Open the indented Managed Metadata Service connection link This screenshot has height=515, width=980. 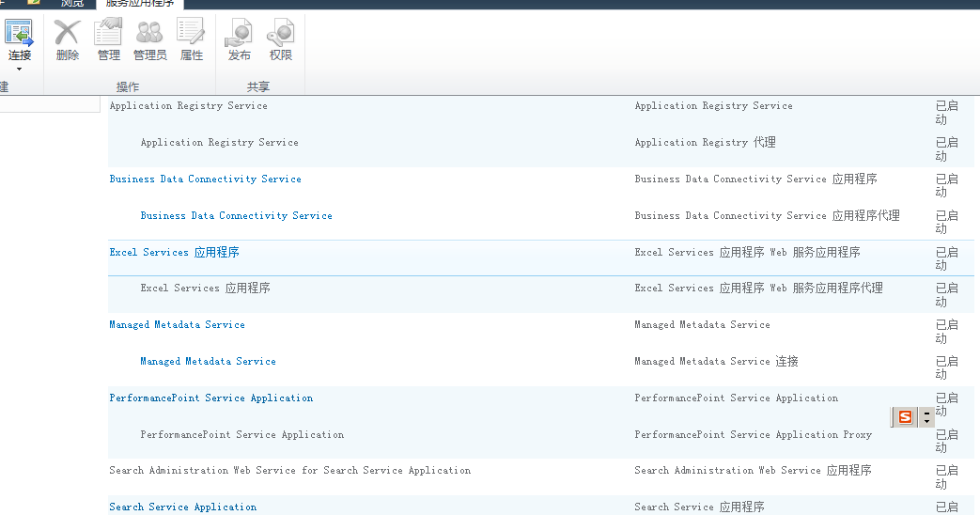tap(209, 361)
